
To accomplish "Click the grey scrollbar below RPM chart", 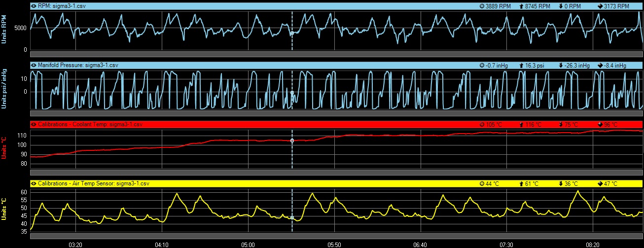I will pos(336,54).
